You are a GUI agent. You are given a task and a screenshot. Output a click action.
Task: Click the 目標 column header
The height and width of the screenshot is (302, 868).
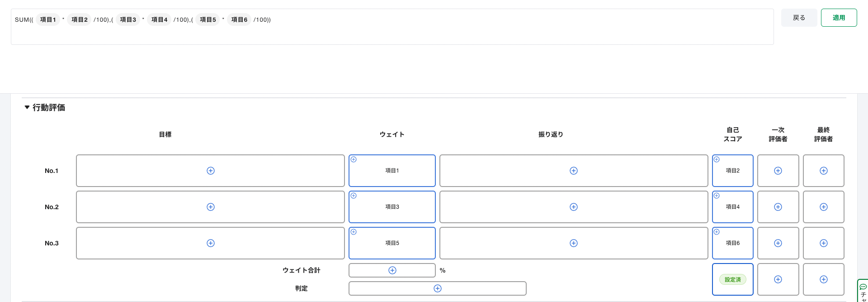[165, 134]
